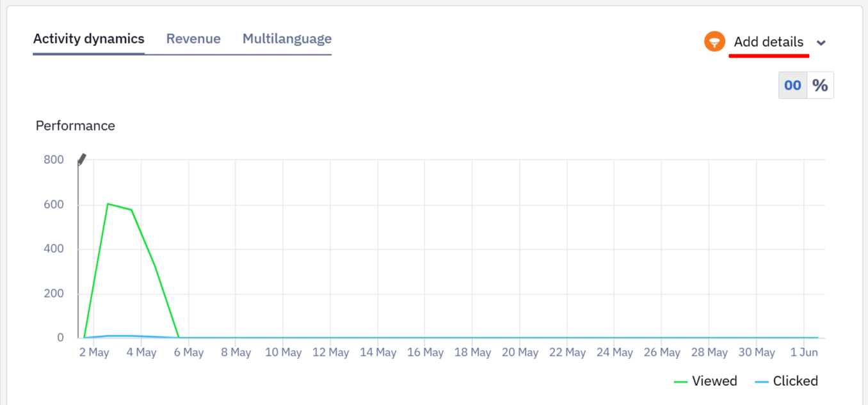Viewport: 868px width, 405px height.
Task: Switch chart to absolute numbers (00)
Action: pyautogui.click(x=792, y=85)
